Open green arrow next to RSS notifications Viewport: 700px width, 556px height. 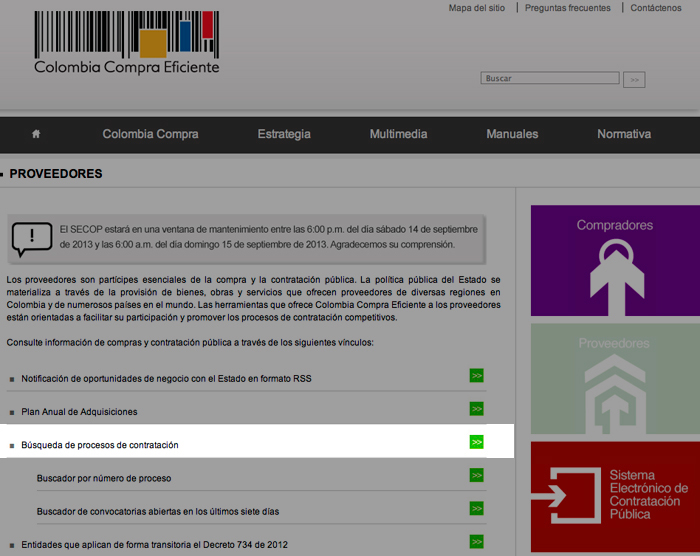477,376
